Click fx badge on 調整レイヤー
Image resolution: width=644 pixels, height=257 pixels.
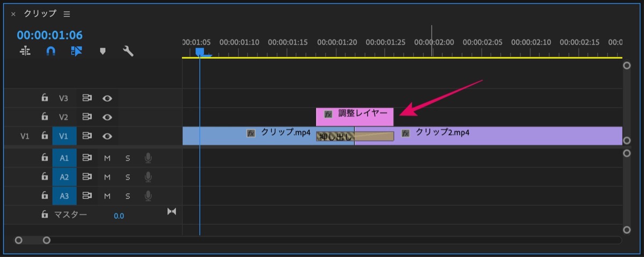[328, 114]
